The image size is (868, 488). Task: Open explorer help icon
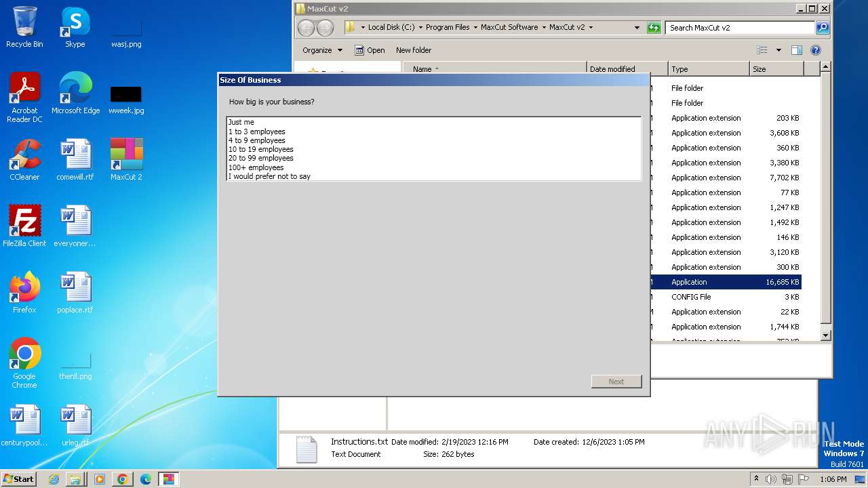coord(816,50)
